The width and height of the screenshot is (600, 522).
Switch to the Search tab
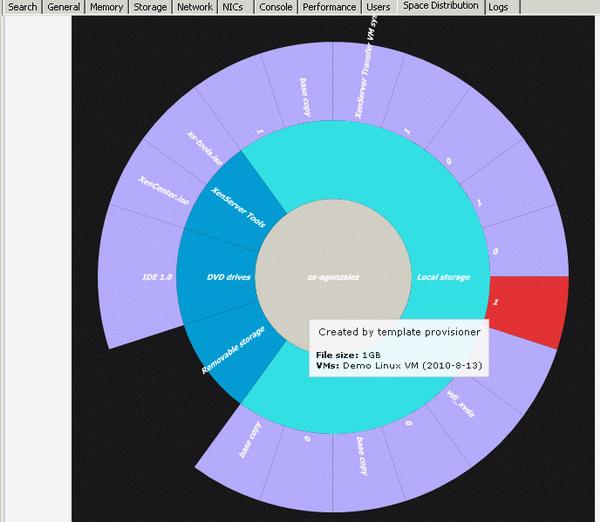pos(22,7)
